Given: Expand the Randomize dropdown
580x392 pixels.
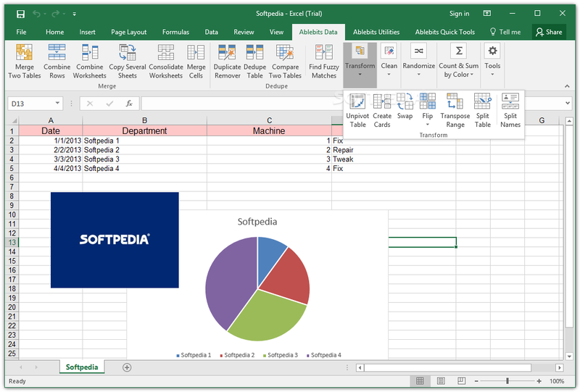Looking at the screenshot, I should point(419,61).
